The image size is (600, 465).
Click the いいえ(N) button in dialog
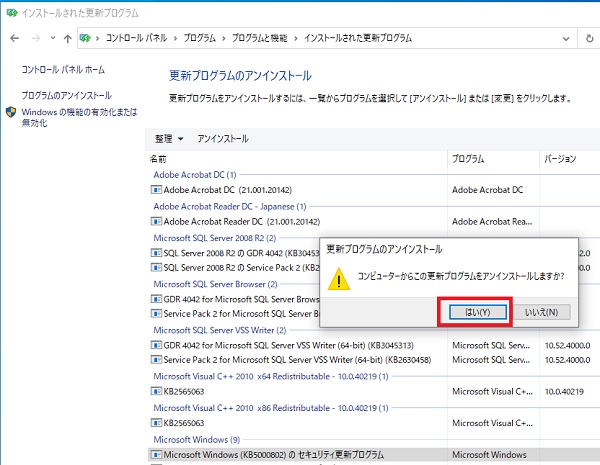coord(541,312)
